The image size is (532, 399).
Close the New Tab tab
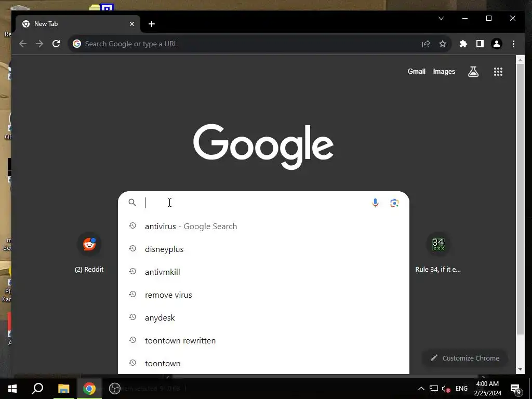132,24
